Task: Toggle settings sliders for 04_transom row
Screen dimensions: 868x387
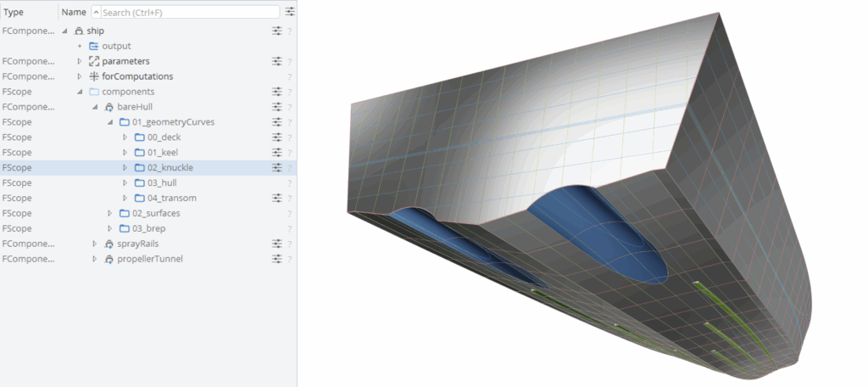Action: [x=276, y=199]
